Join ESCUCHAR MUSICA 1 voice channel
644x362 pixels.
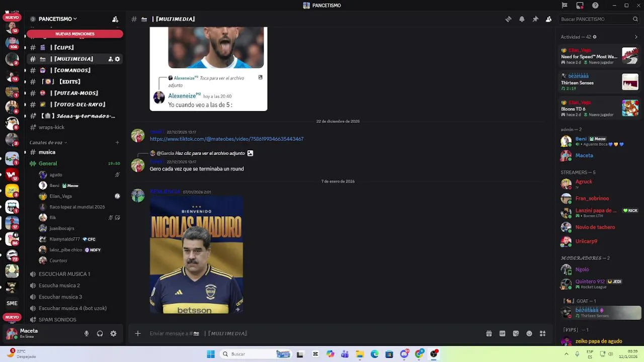point(74,274)
